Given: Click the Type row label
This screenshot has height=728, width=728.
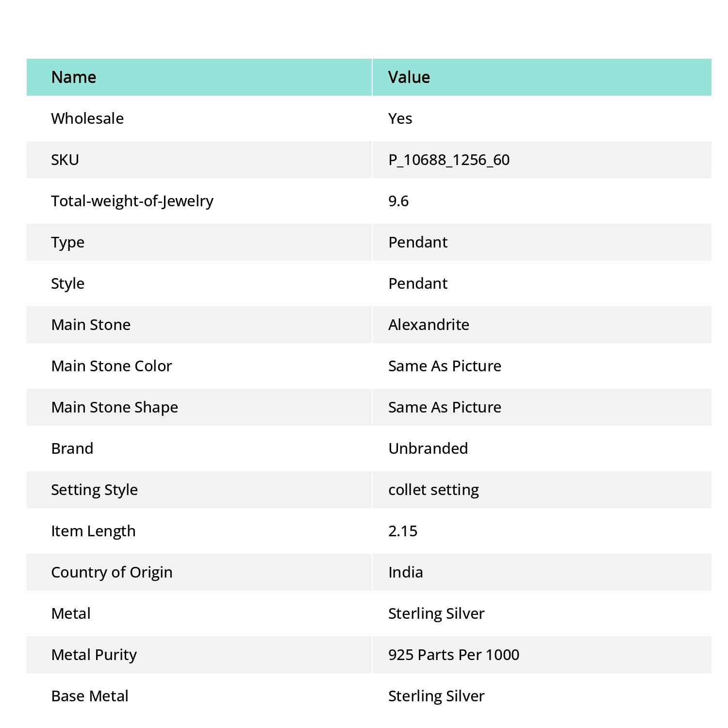Looking at the screenshot, I should [x=68, y=242].
